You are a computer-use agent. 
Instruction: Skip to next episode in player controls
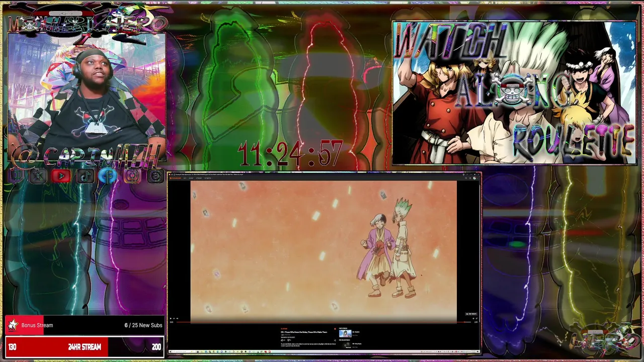point(174,318)
